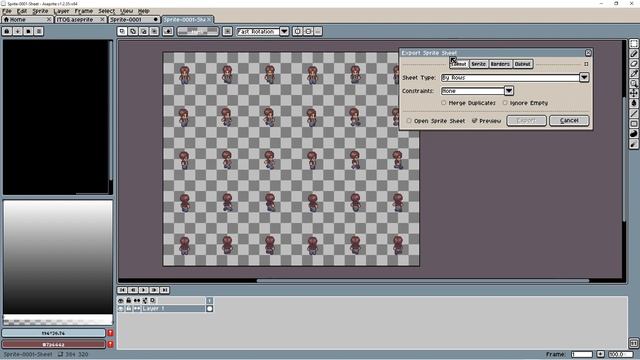Toggle Layer 1 lock
This screenshot has width=640, height=360.
(129, 309)
